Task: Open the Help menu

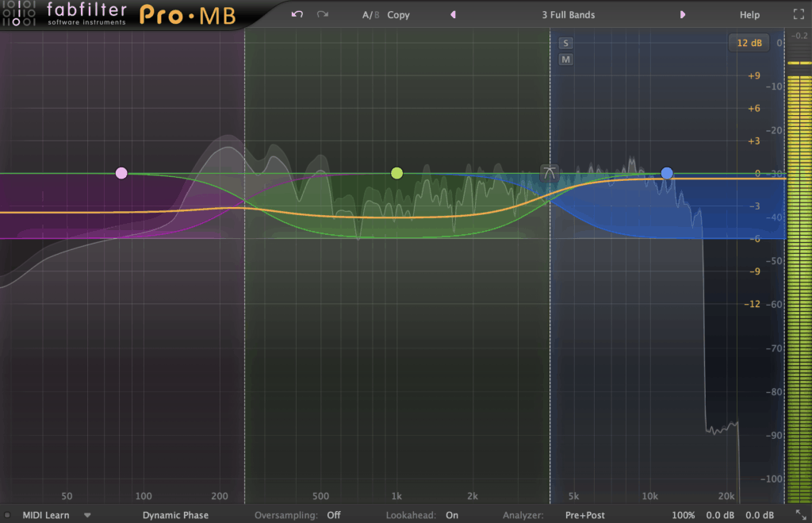Action: point(749,15)
